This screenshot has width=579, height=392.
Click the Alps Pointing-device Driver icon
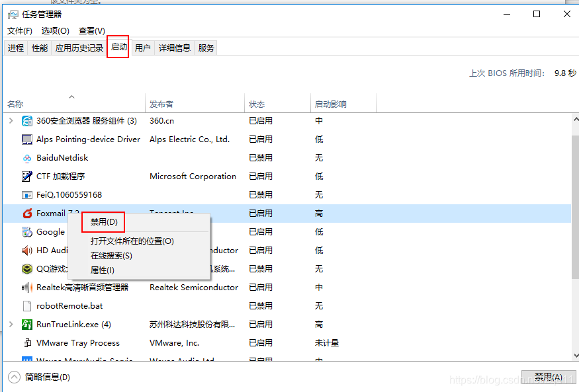click(x=27, y=139)
